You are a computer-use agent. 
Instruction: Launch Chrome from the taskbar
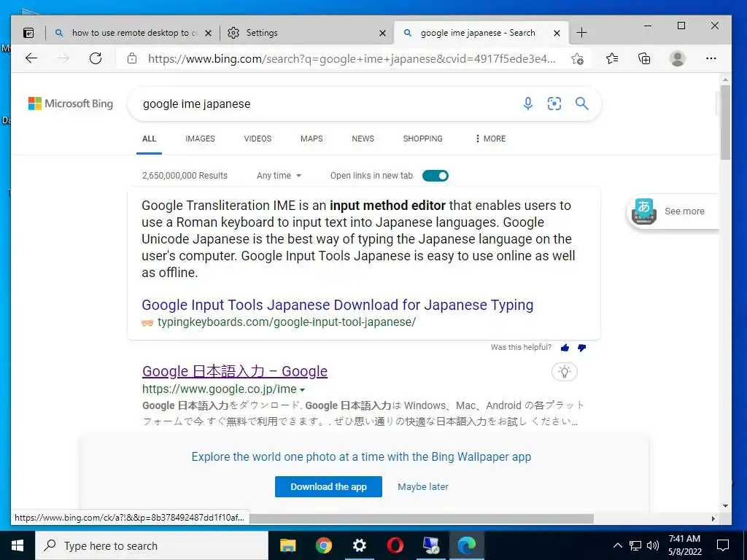(x=323, y=545)
